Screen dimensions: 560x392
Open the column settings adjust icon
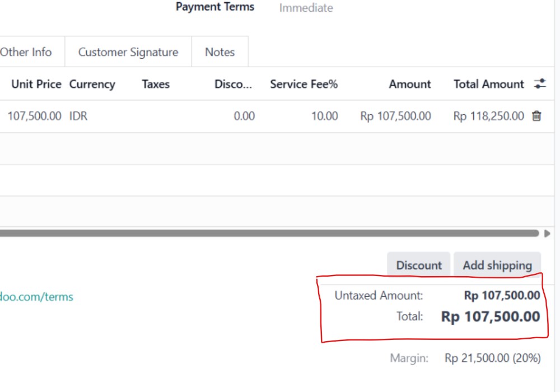tap(540, 84)
